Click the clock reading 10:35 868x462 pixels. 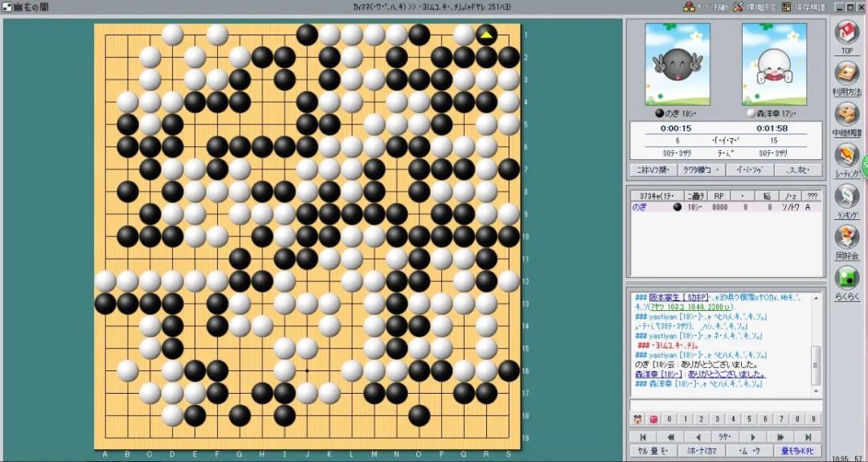coord(841,459)
